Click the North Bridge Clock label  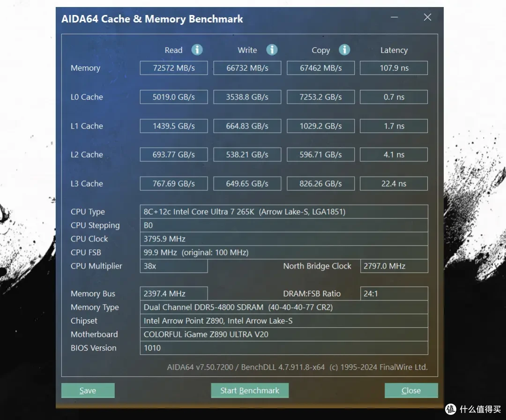[x=317, y=266]
